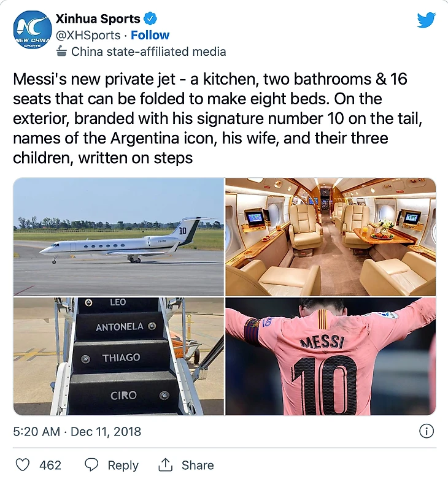The image size is (448, 479).
Task: Open the stair steps names photo
Action: point(118,356)
